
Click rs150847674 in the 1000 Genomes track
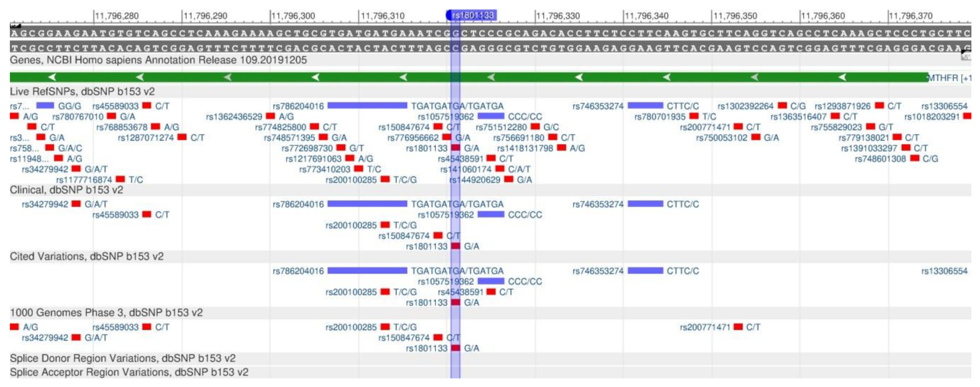point(438,338)
